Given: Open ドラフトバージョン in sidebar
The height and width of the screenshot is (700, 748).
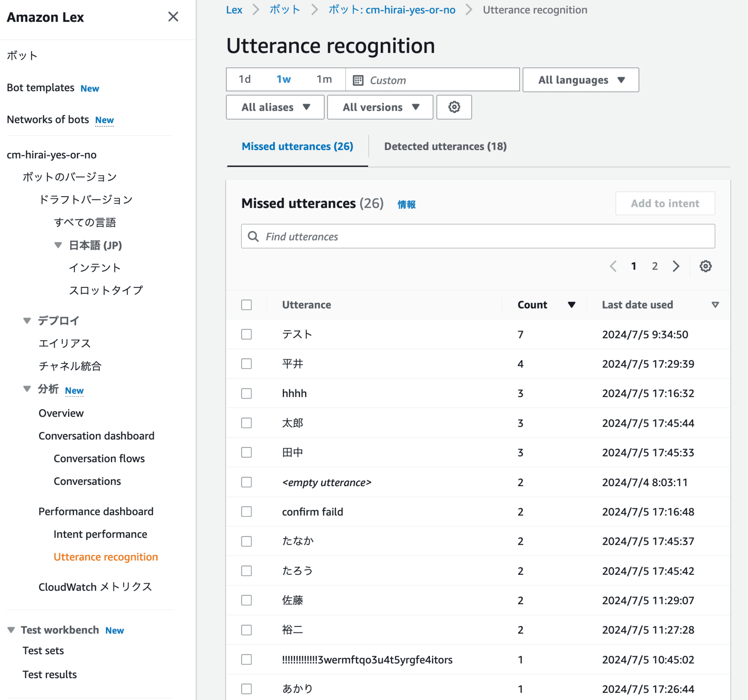Looking at the screenshot, I should coord(86,200).
